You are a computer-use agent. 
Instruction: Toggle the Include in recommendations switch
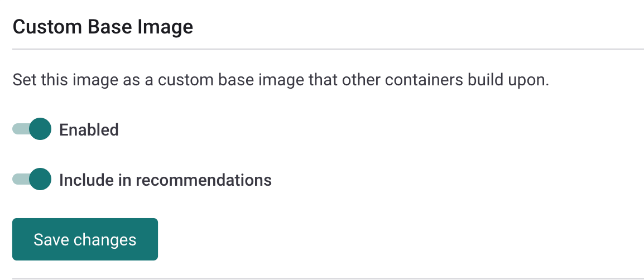pos(32,180)
